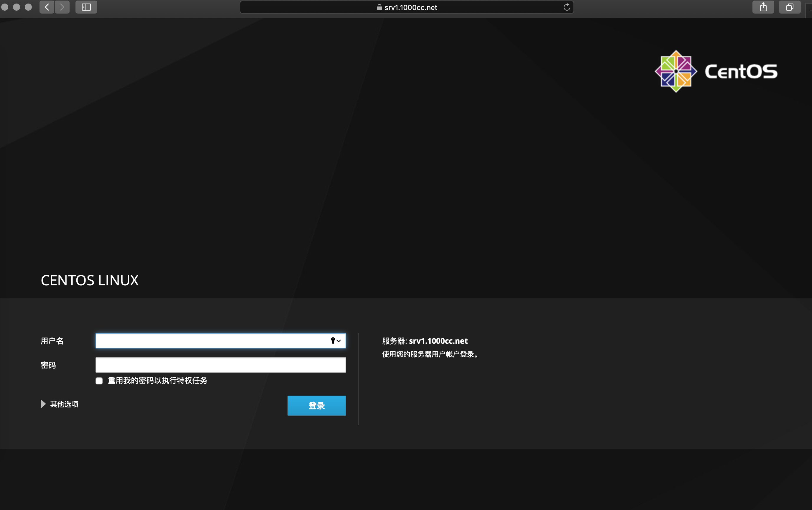Viewport: 812px width, 510px height.
Task: Click the CentOS logo
Action: click(x=716, y=71)
